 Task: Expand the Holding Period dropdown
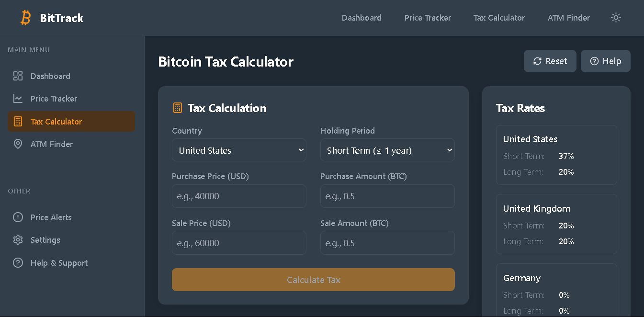[387, 150]
